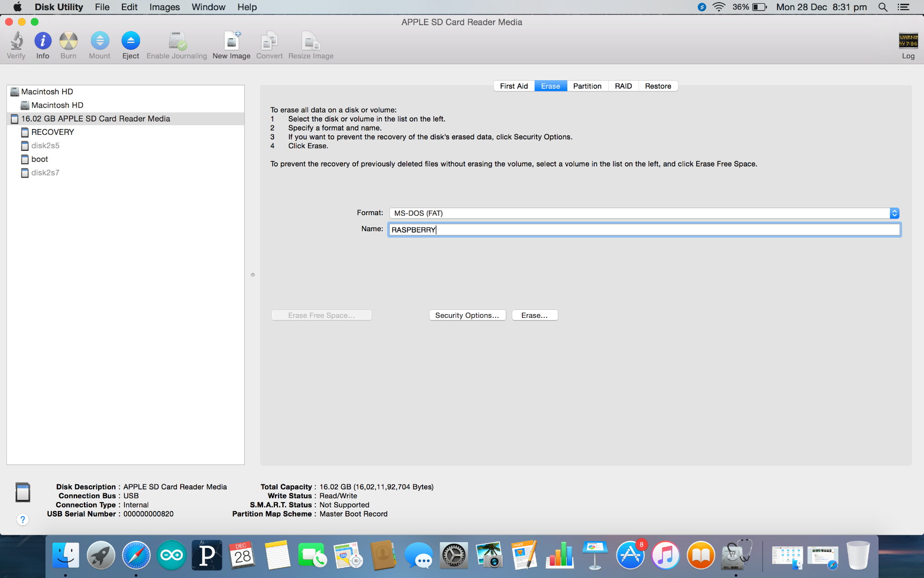Open iBooks from the Dock
Image resolution: width=924 pixels, height=578 pixels.
(701, 555)
